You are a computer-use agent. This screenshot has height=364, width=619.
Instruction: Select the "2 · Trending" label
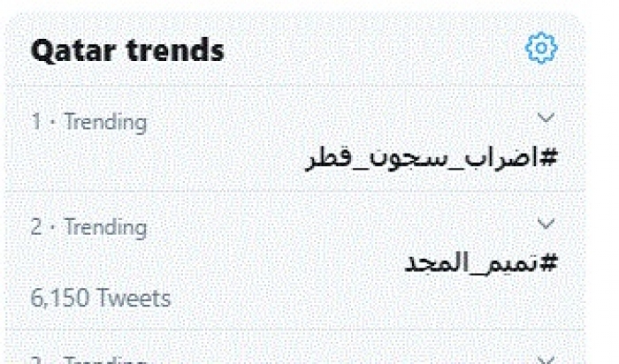point(88,227)
